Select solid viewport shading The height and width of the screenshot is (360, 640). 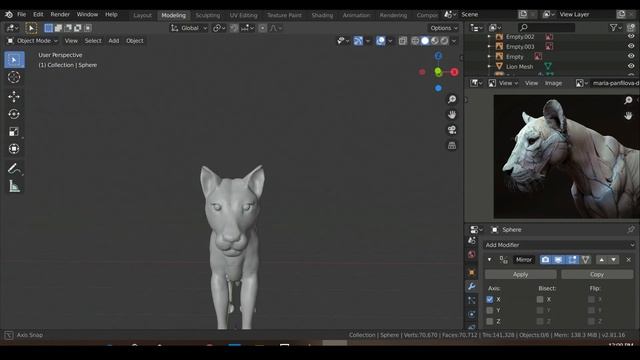coord(425,41)
